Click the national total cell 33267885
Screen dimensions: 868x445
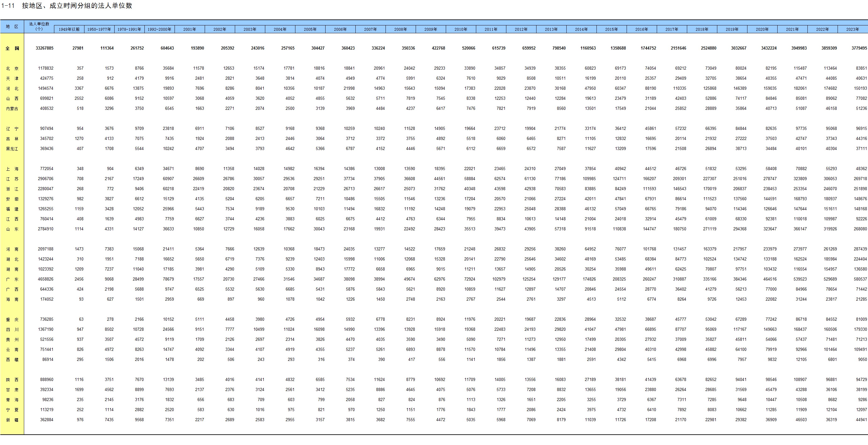(x=45, y=48)
